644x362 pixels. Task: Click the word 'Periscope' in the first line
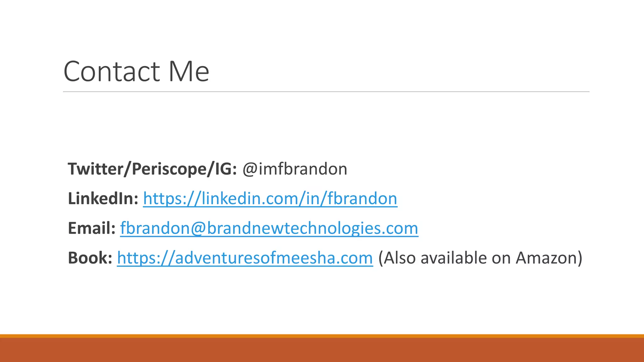pyautogui.click(x=169, y=169)
